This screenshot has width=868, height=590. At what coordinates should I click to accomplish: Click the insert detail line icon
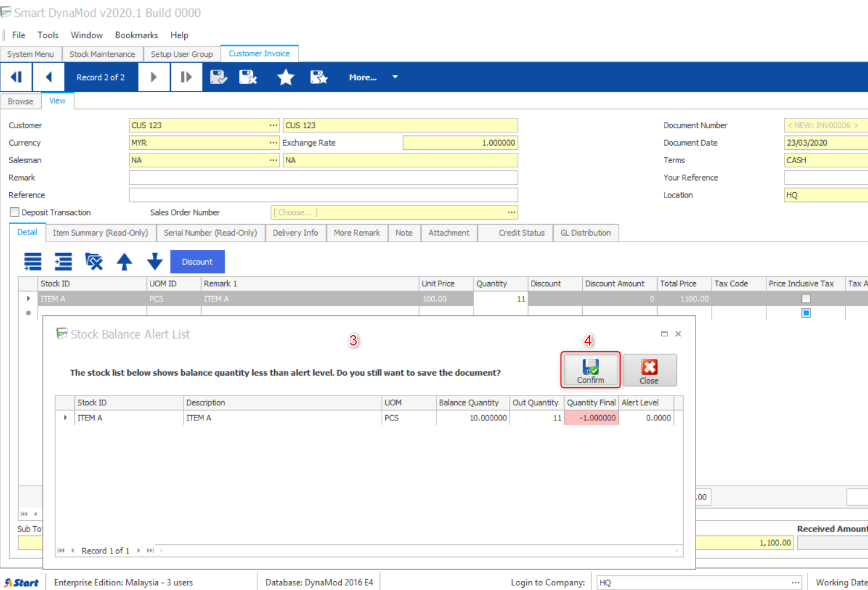63,262
